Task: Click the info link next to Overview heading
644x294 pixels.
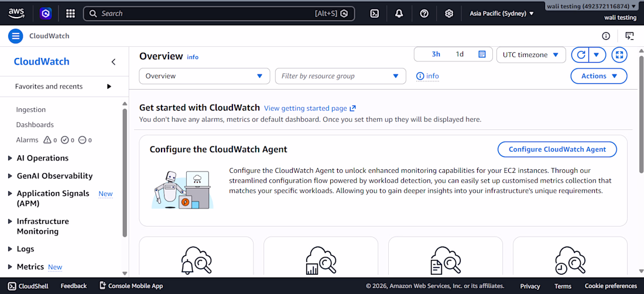Action: click(x=193, y=57)
